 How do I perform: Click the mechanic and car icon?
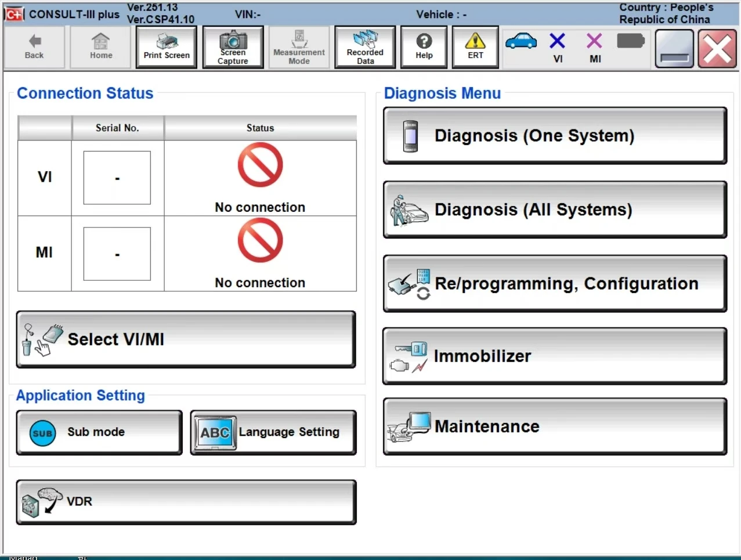click(x=409, y=211)
